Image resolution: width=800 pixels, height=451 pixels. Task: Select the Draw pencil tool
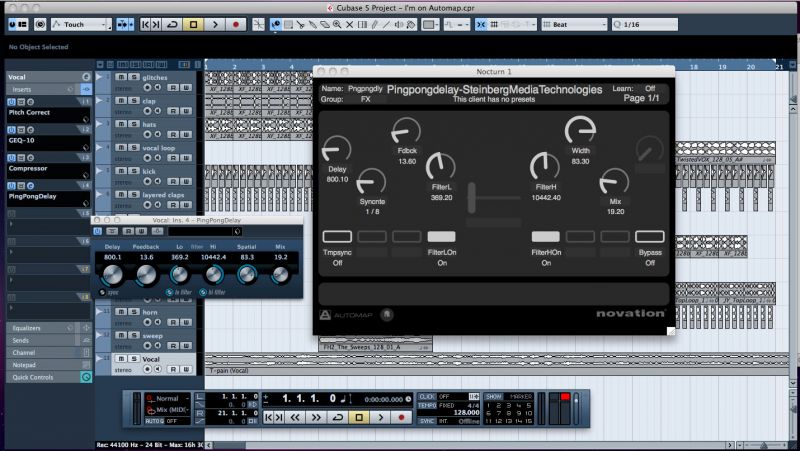point(374,24)
